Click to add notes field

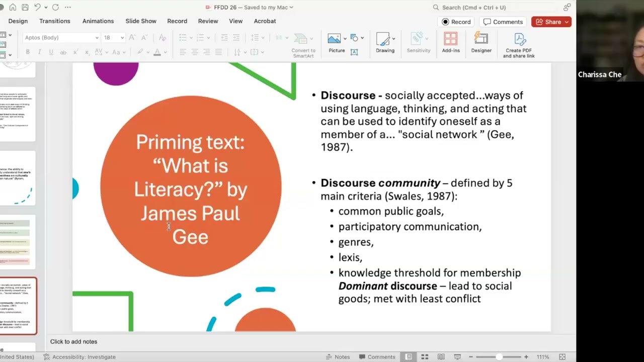point(73,341)
